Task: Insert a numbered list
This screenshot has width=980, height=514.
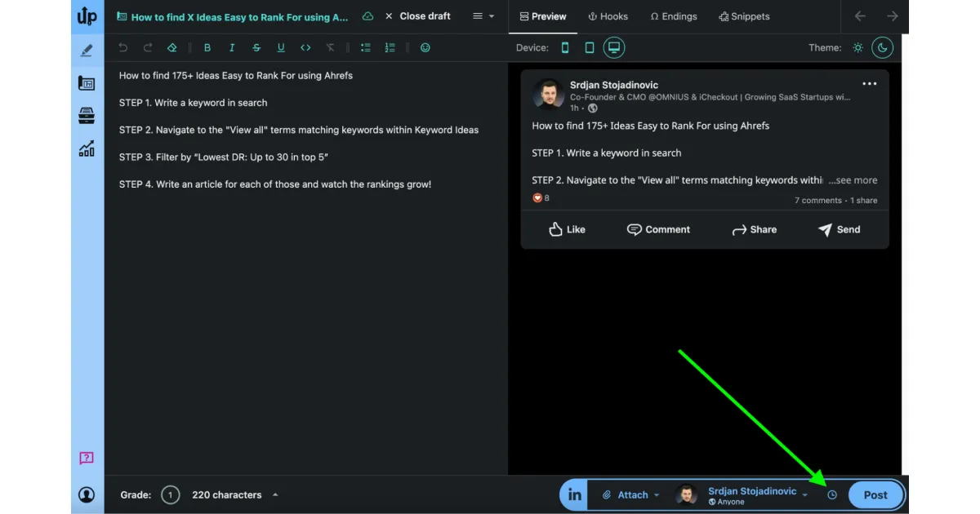Action: click(390, 48)
